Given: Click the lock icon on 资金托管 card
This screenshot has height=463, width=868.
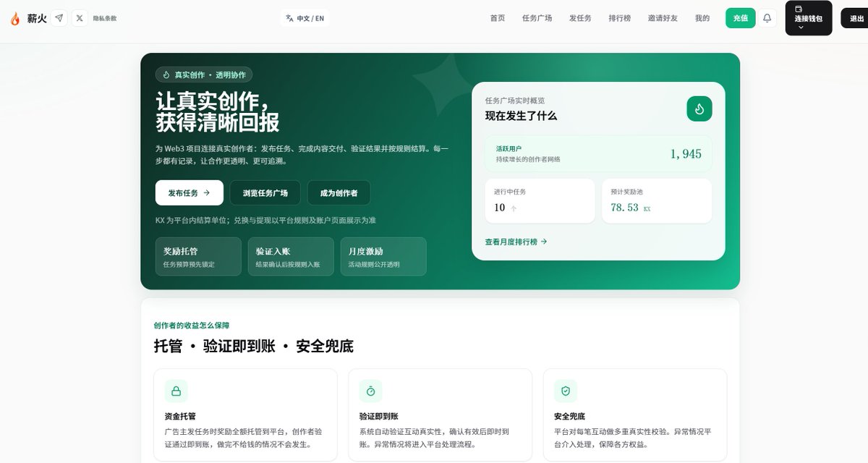Looking at the screenshot, I should pyautogui.click(x=176, y=391).
